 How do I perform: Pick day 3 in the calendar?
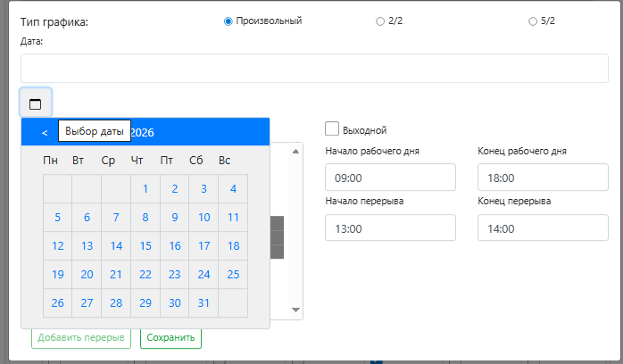(x=204, y=188)
